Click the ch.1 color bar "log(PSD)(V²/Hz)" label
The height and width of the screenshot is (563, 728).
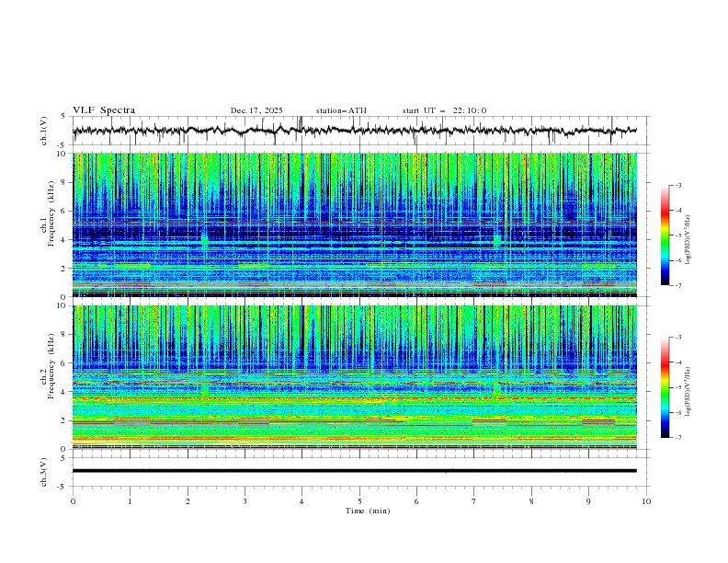coord(688,240)
